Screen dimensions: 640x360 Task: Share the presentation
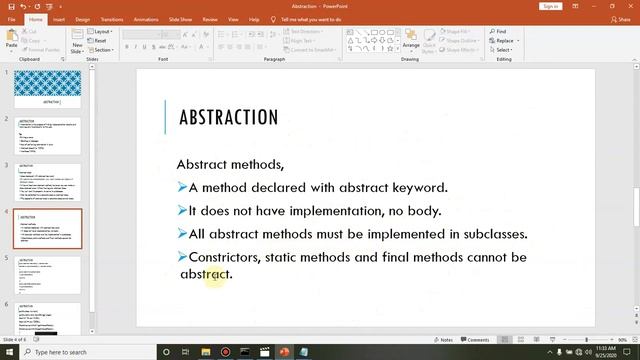pyautogui.click(x=620, y=20)
